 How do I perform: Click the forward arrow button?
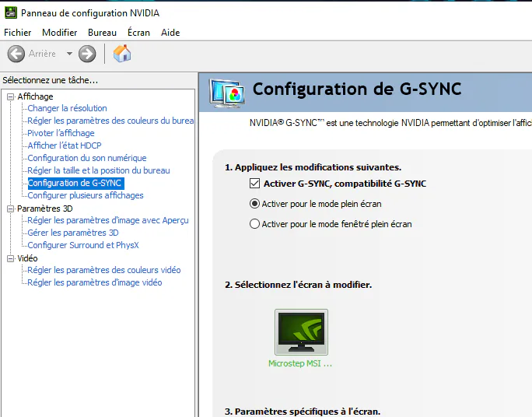point(87,54)
